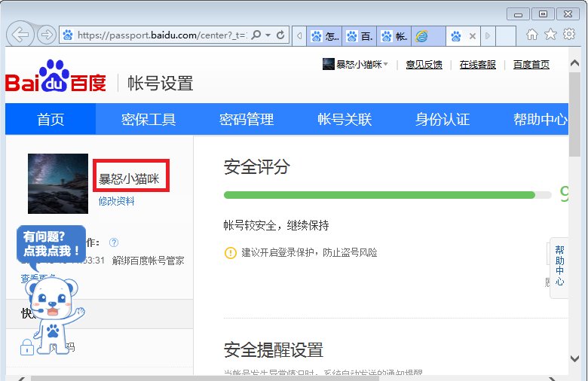Close the active Baidu tab

pyautogui.click(x=473, y=36)
